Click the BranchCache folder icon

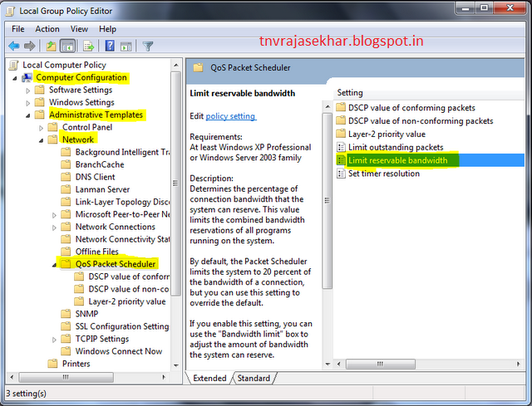pyautogui.click(x=66, y=164)
